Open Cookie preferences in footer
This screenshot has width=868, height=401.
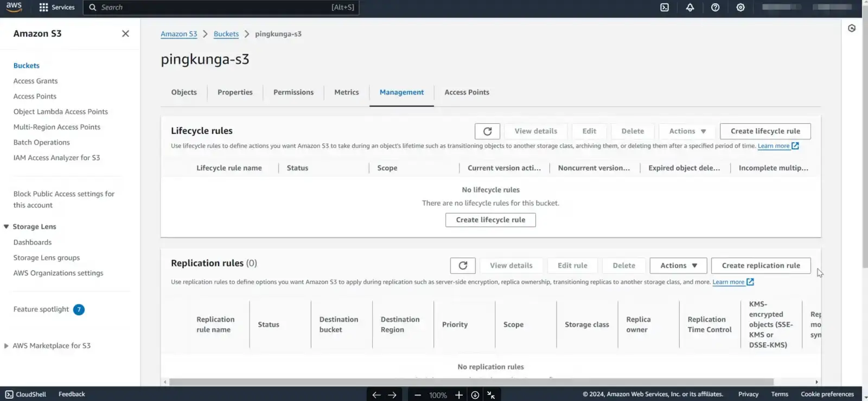827,394
